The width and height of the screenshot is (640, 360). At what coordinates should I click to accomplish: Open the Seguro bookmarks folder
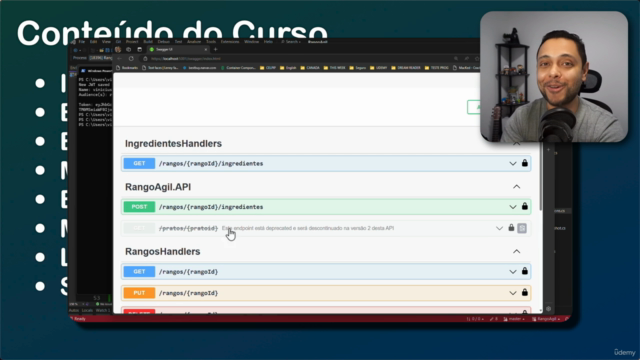click(x=358, y=68)
